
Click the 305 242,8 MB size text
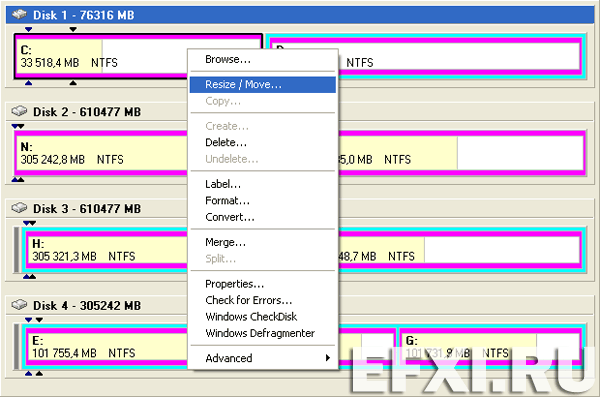tap(53, 160)
